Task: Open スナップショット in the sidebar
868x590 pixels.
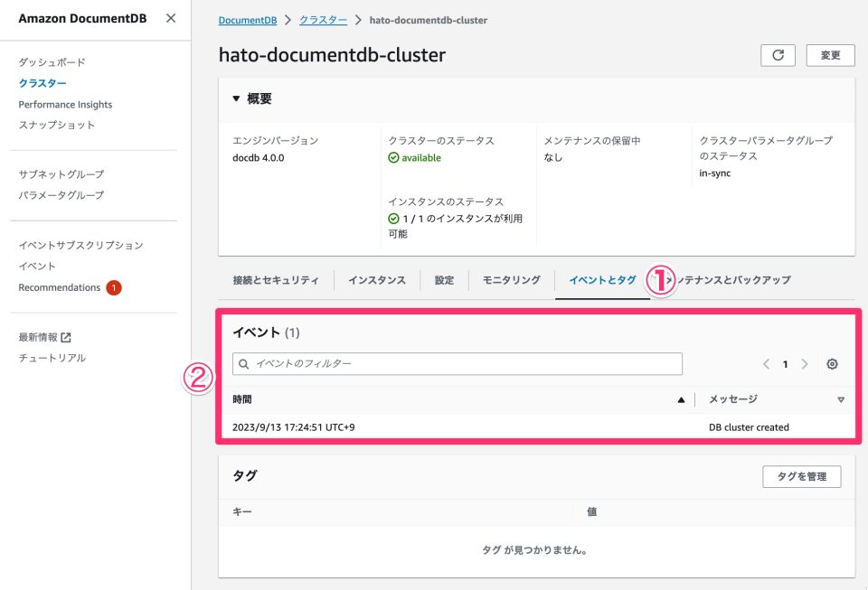Action: (56, 125)
